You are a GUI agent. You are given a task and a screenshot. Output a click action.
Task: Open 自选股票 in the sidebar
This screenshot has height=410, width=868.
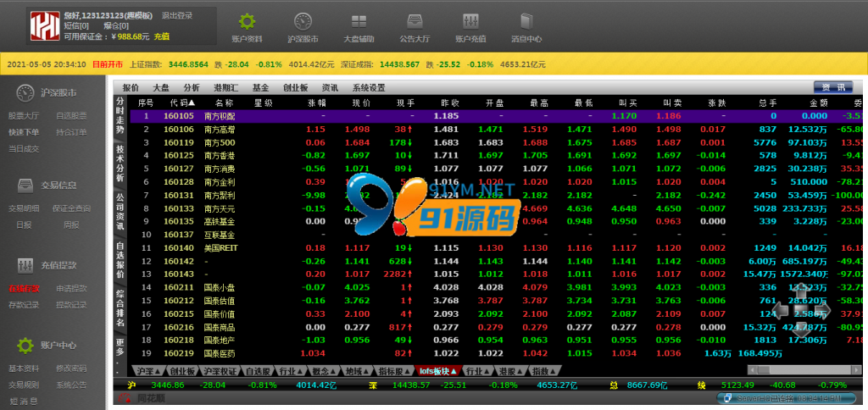pos(71,116)
